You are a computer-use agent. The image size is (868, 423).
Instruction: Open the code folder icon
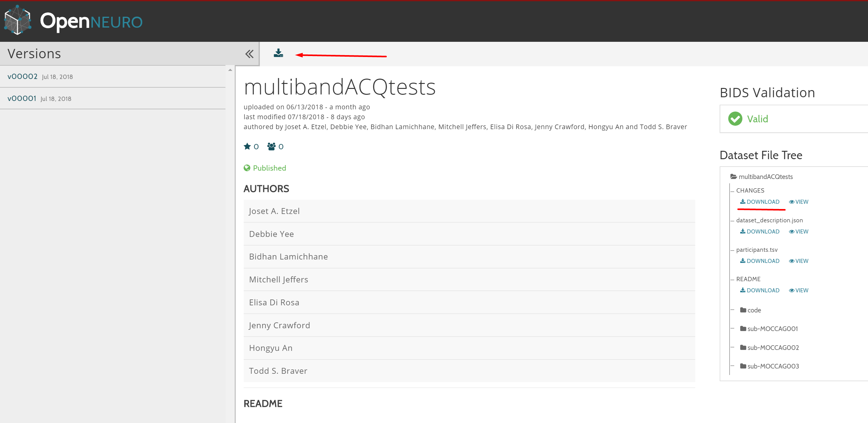(743, 310)
